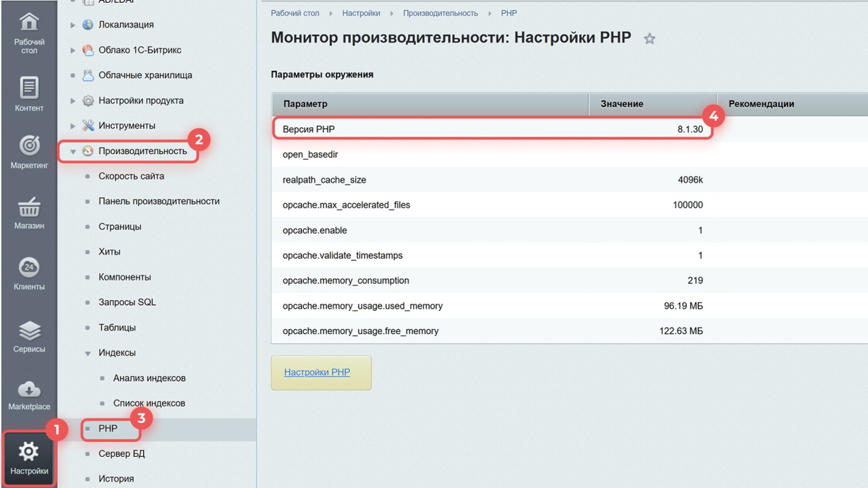Open the Контент section icon
868x488 pixels.
coord(29,87)
